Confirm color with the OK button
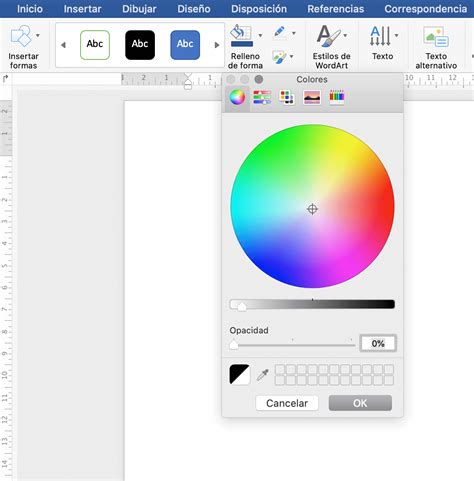The width and height of the screenshot is (474, 481). [x=360, y=403]
